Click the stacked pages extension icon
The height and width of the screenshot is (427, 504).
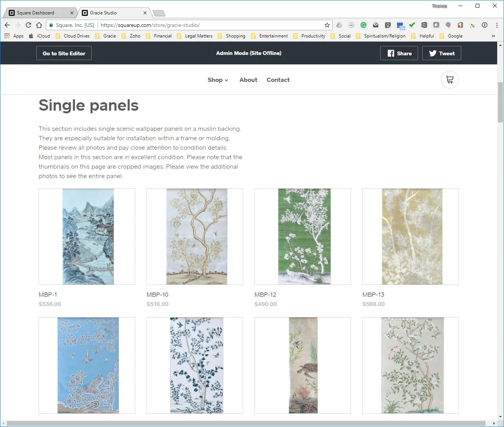(424, 25)
